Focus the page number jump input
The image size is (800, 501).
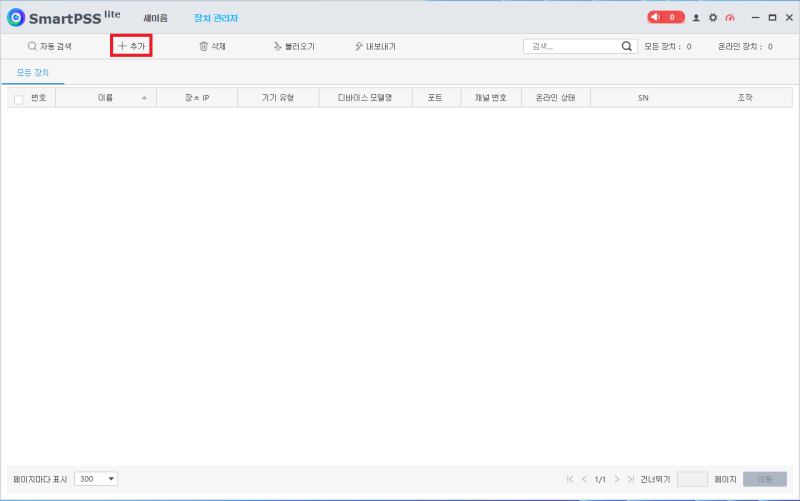coord(692,479)
